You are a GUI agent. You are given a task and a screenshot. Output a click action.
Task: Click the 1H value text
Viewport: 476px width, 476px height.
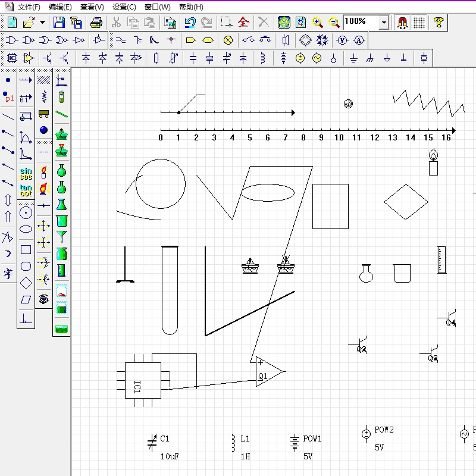click(245, 456)
